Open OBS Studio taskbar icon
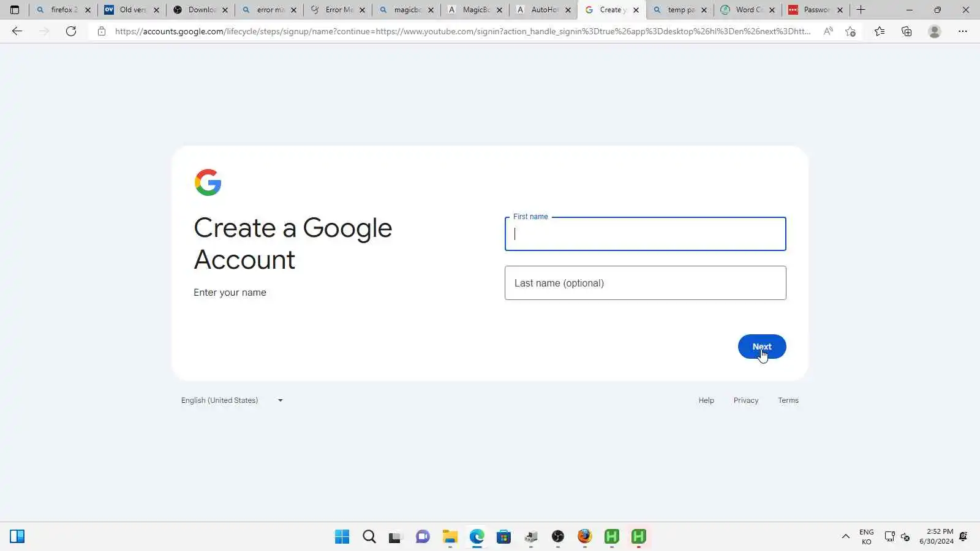The image size is (980, 551). pyautogui.click(x=557, y=537)
